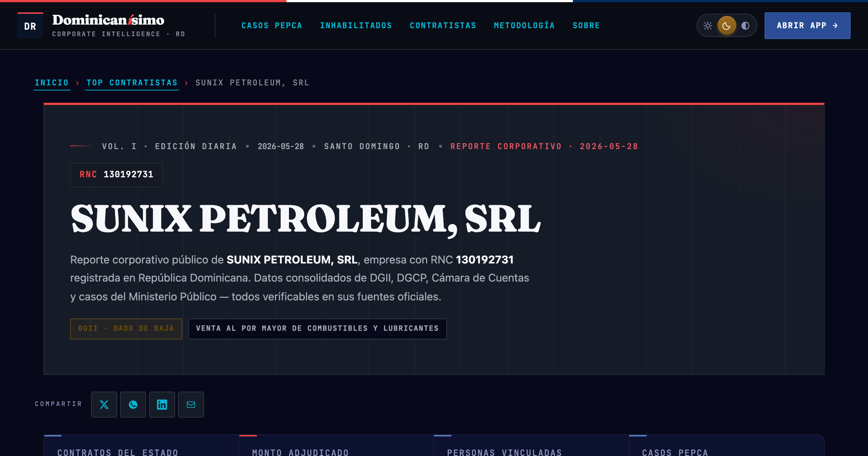Click the DGII · Dado de Baja tag
Viewport: 868px width, 456px height.
tap(126, 329)
